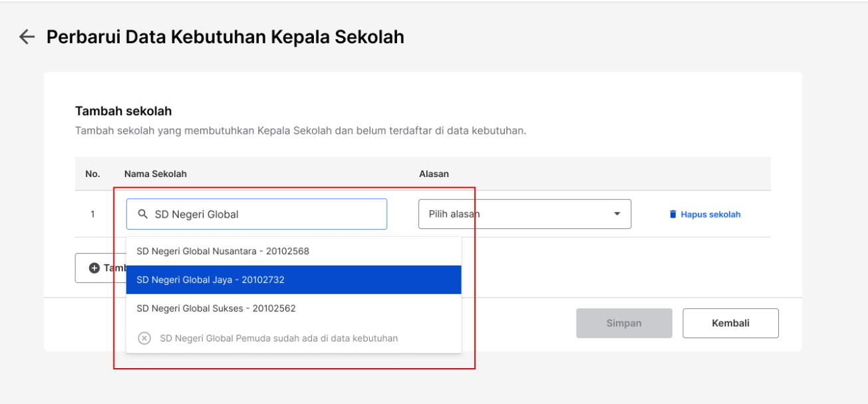Click the search magnifier icon in school field
Screen dimensions: 868x404
point(143,214)
